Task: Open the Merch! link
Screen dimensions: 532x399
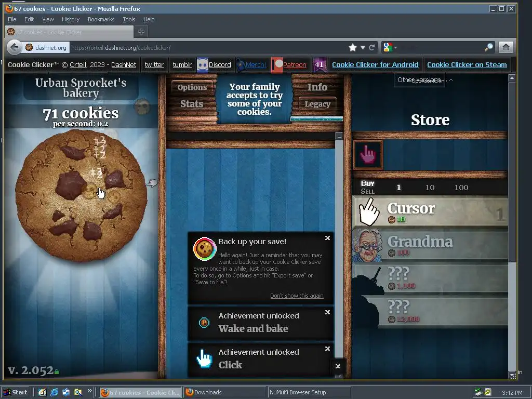Action: coord(256,65)
